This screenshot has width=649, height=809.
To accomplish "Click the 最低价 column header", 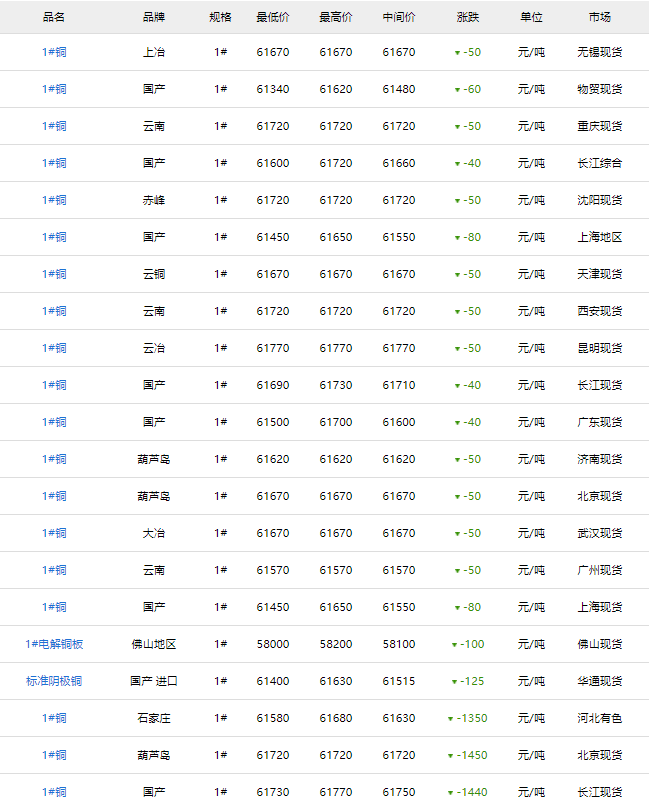I will (x=273, y=17).
